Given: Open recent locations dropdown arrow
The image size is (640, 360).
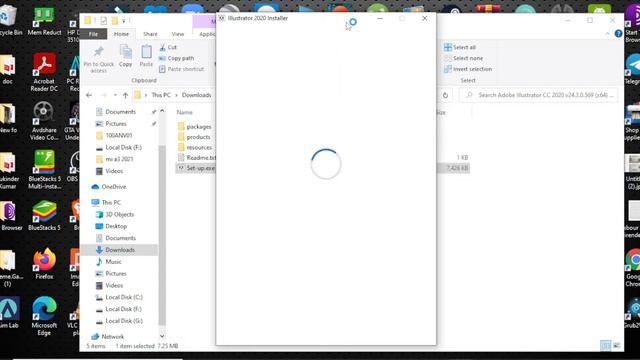Looking at the screenshot, I should pos(115,95).
